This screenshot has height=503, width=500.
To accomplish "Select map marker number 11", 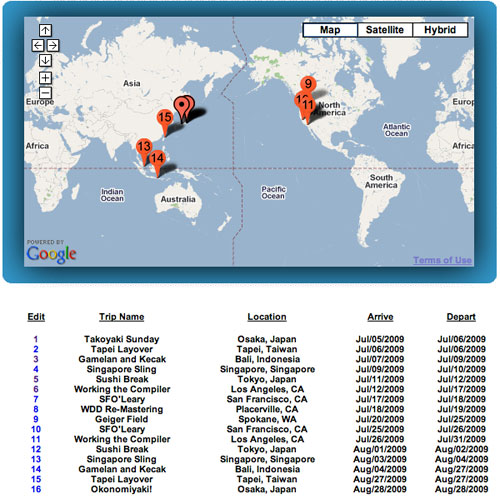I will point(308,105).
